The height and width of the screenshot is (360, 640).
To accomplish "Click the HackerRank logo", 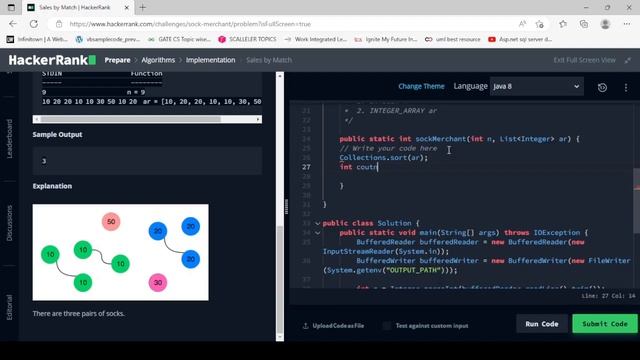I will [52, 60].
